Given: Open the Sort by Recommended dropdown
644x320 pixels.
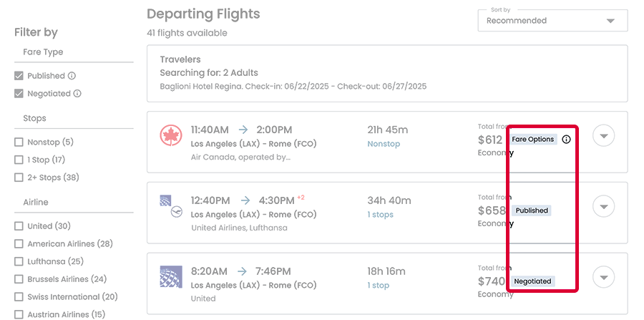Looking at the screenshot, I should click(x=552, y=21).
